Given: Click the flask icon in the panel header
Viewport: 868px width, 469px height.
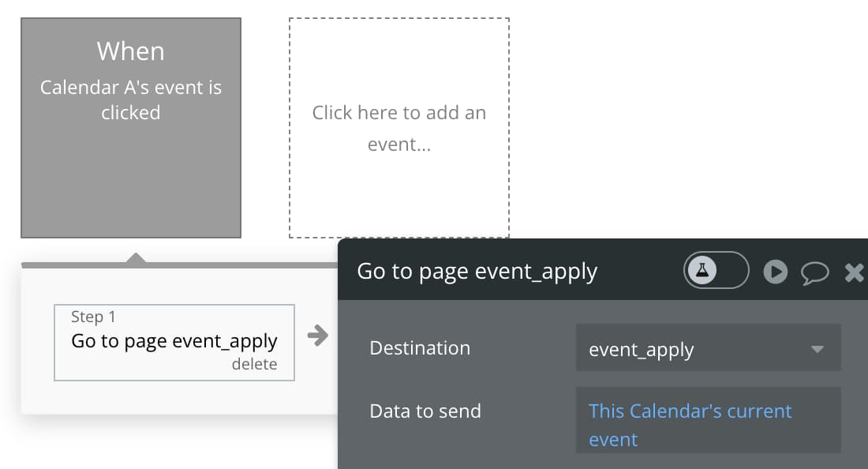Looking at the screenshot, I should (x=702, y=270).
